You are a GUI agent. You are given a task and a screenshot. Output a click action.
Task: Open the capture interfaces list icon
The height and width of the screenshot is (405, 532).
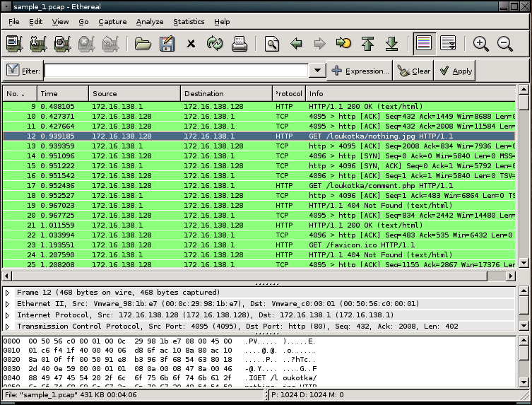(15, 44)
